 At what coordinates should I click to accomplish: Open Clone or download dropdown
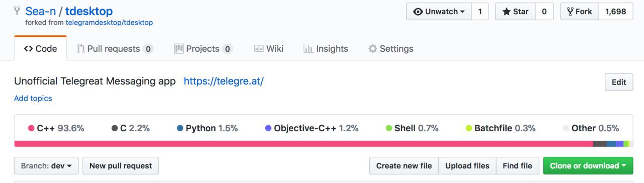click(588, 166)
